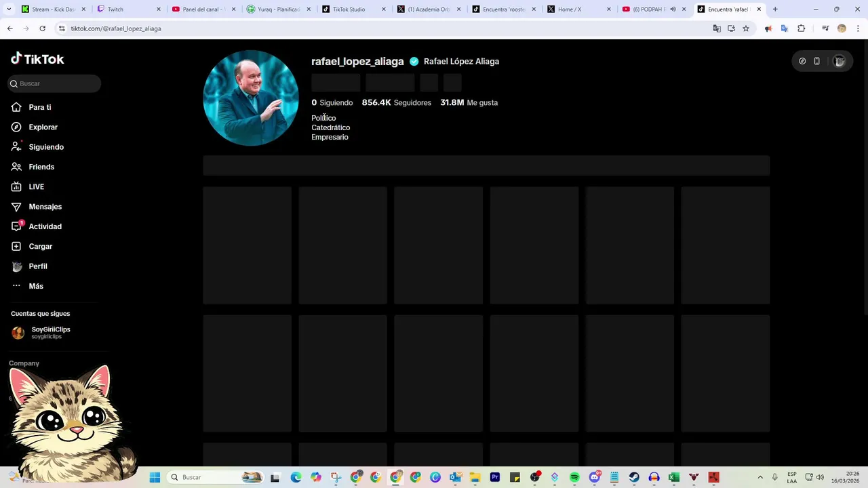Go back to the previous page
The image size is (868, 488).
pyautogui.click(x=9, y=28)
